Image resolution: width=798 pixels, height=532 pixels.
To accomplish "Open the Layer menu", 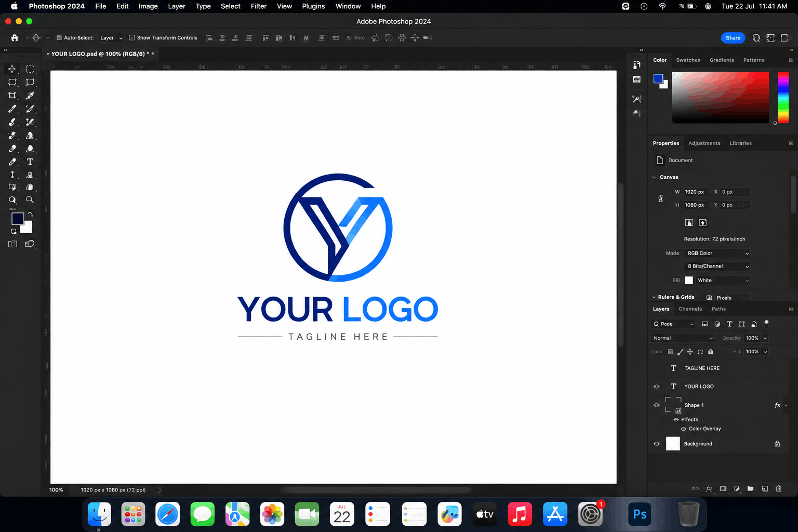I will 177,6.
